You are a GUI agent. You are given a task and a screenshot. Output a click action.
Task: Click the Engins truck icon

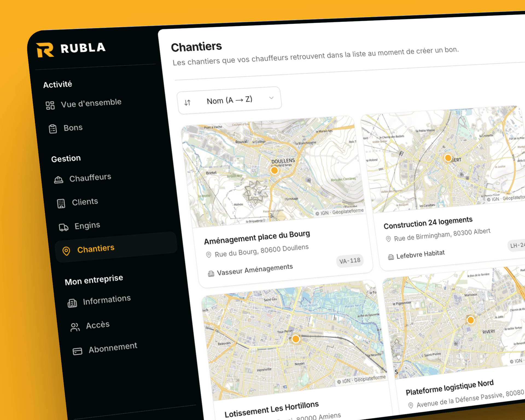coord(64,227)
